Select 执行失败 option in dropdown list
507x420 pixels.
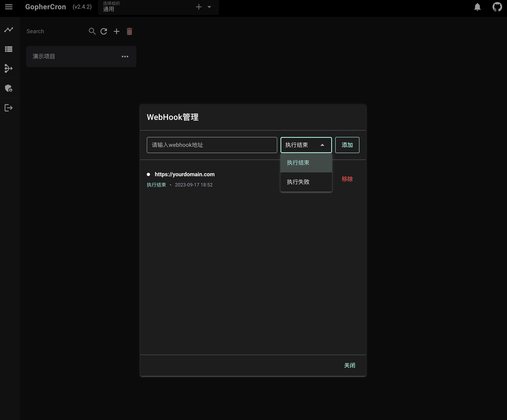pos(306,182)
